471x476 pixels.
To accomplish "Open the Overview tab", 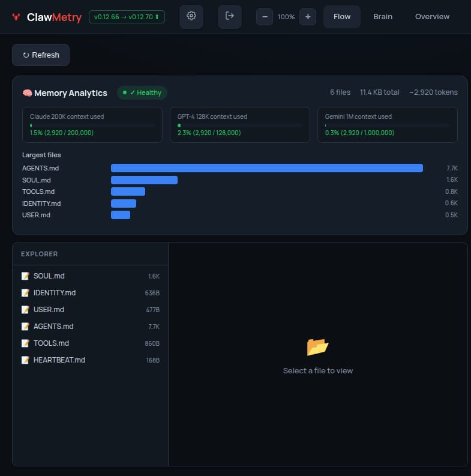I will tap(432, 17).
